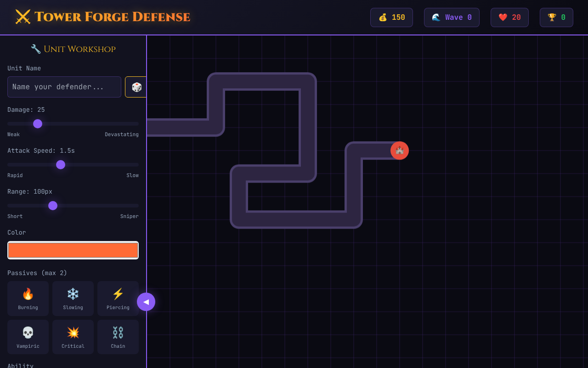This screenshot has width=588, height=368.
Task: Click the wrench icon beside Unit Workshop
Action: 35,48
